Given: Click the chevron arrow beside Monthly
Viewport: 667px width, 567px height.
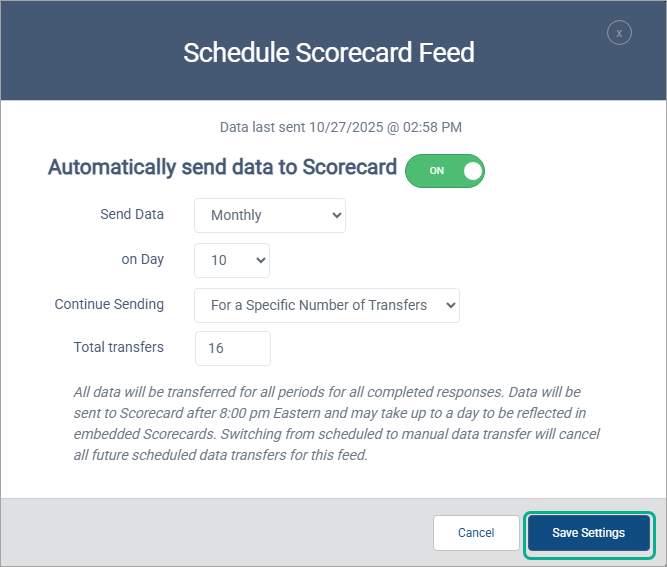Looking at the screenshot, I should point(334,215).
